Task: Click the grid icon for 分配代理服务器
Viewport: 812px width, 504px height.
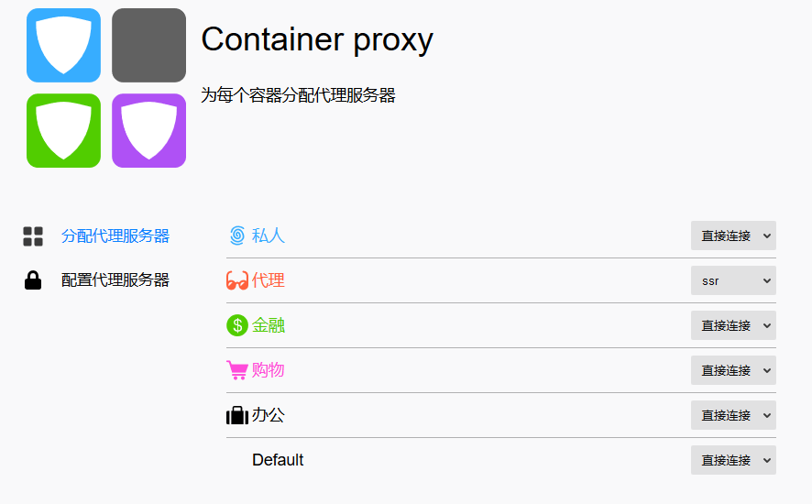Action: (x=33, y=236)
